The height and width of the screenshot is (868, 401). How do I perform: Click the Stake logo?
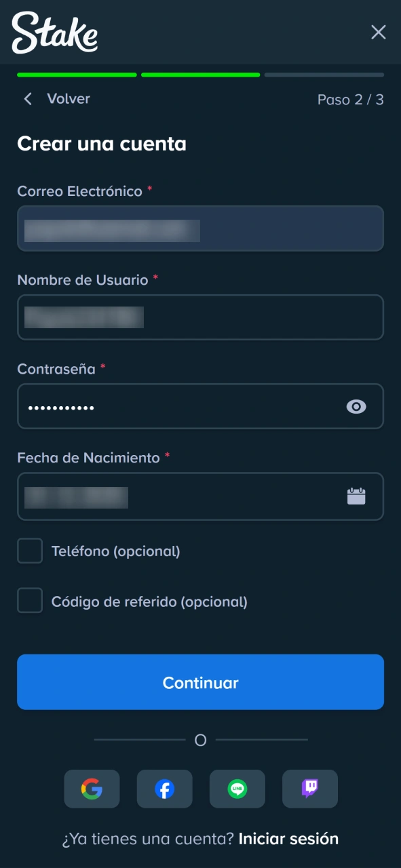[54, 33]
